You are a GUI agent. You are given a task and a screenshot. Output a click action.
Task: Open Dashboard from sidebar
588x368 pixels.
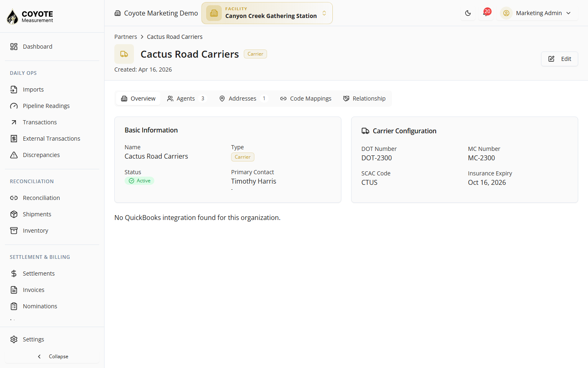point(52,47)
